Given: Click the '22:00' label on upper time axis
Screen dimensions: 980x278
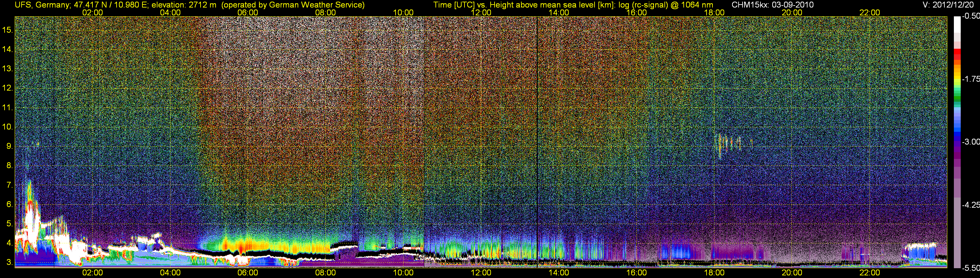Looking at the screenshot, I should tap(870, 12).
